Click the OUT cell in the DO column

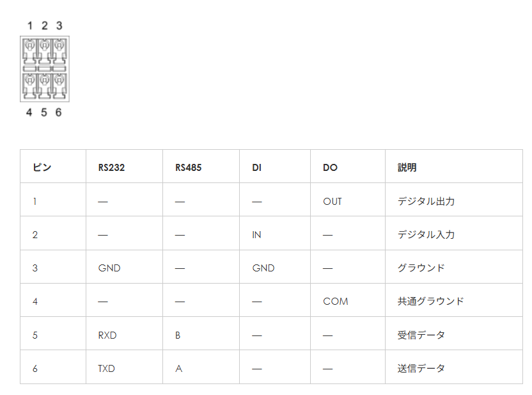332,201
